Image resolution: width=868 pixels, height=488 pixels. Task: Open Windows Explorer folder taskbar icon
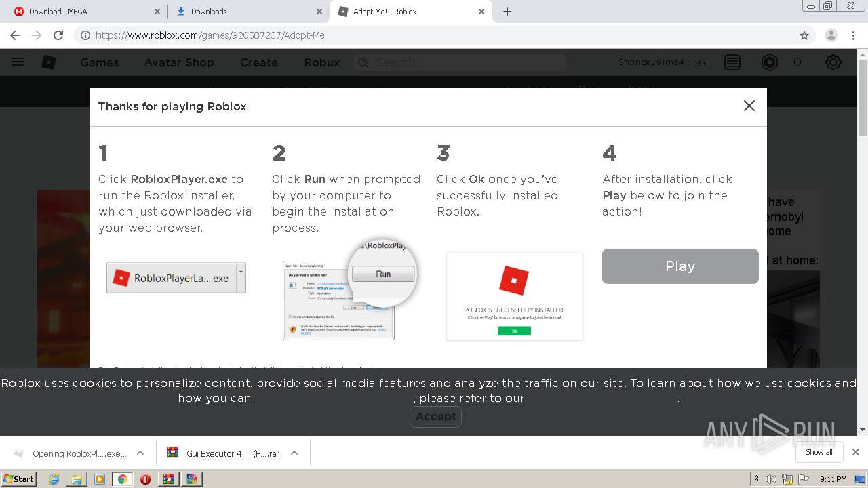(77, 479)
